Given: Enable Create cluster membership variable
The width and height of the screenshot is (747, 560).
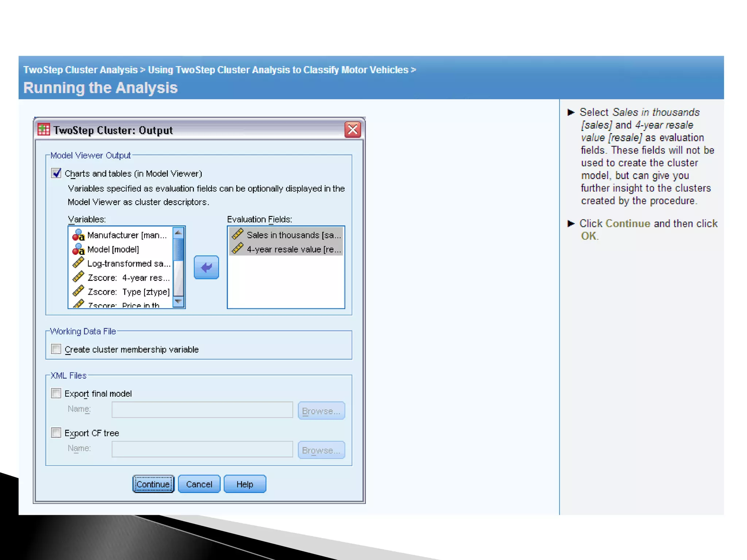Looking at the screenshot, I should coord(56,349).
